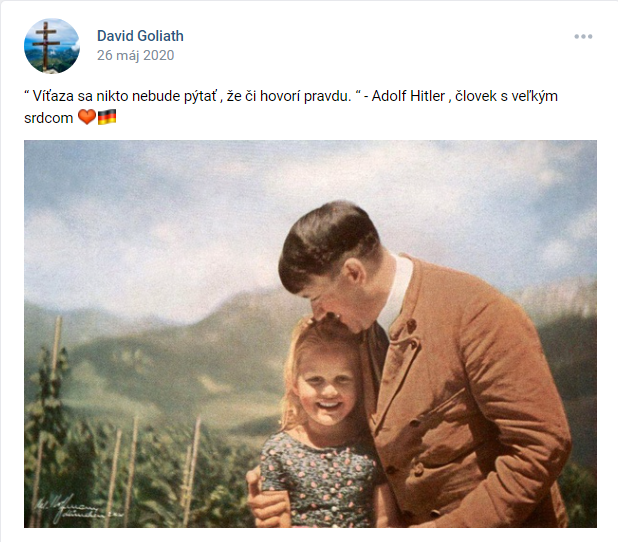Click the German flag emoji
The width and height of the screenshot is (618, 542).
107,117
